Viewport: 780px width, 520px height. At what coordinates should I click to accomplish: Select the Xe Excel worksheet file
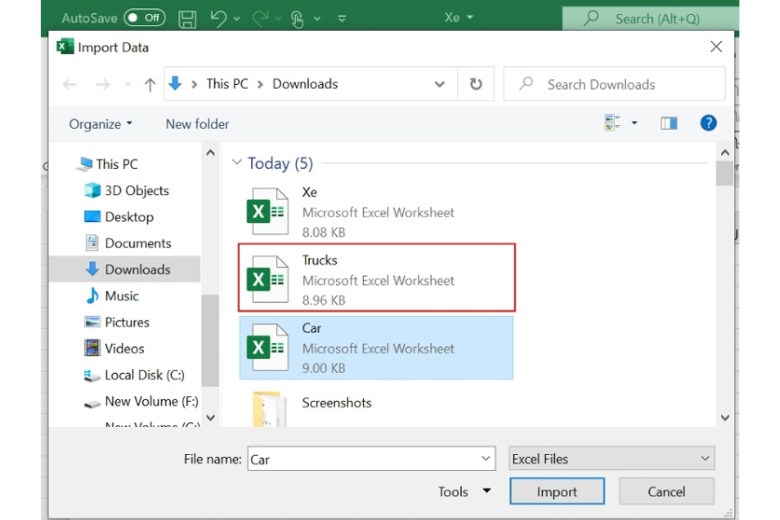[x=377, y=211]
